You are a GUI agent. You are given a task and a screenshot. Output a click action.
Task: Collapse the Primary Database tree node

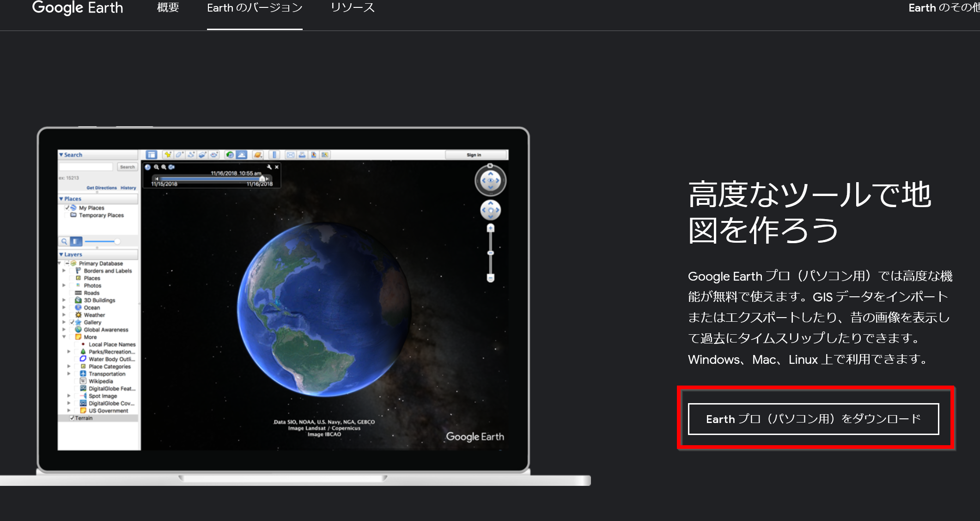click(x=60, y=263)
